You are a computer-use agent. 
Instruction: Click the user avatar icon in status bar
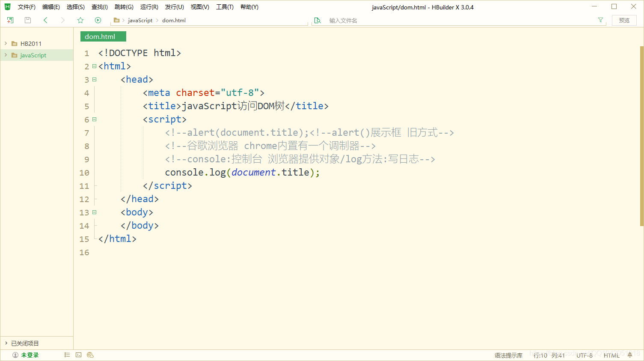15,355
